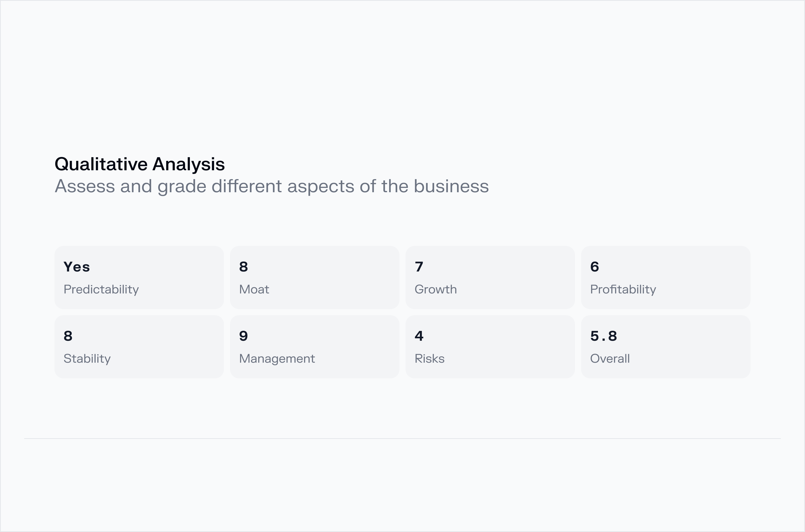Click the 'Assess and grade different aspects' subtitle
This screenshot has height=532, width=805.
[271, 186]
